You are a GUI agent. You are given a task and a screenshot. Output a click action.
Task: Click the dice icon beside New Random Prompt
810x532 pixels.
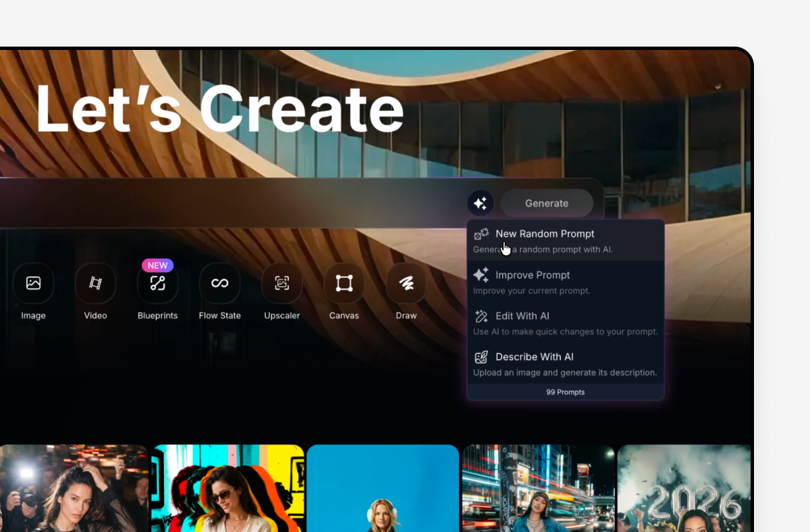481,234
